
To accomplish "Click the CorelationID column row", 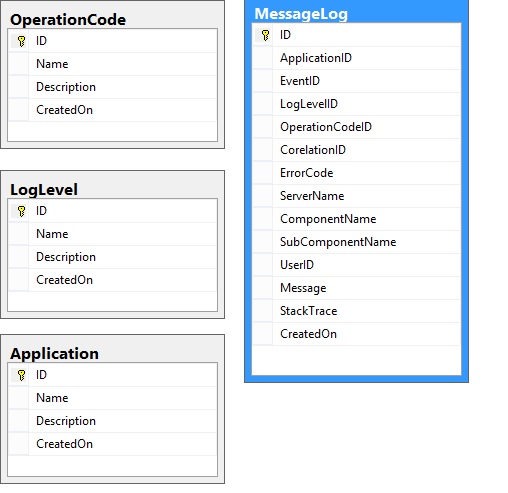I will tap(356, 150).
